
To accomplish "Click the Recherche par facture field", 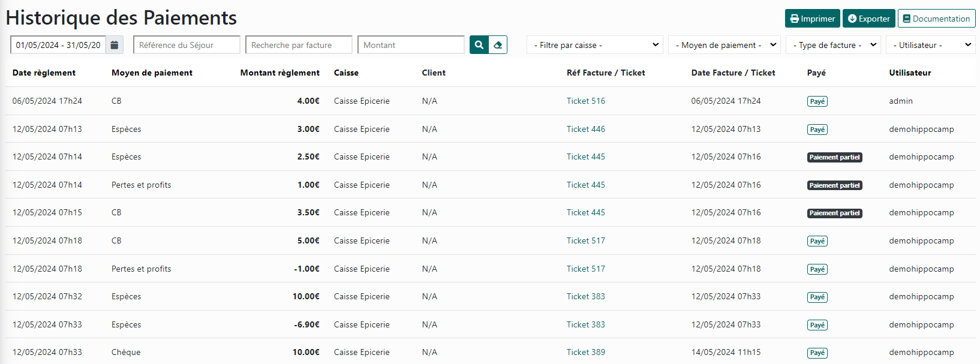I will (299, 45).
